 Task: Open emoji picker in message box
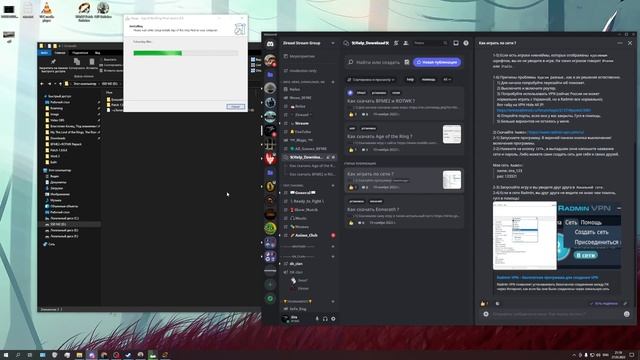[x=627, y=314]
